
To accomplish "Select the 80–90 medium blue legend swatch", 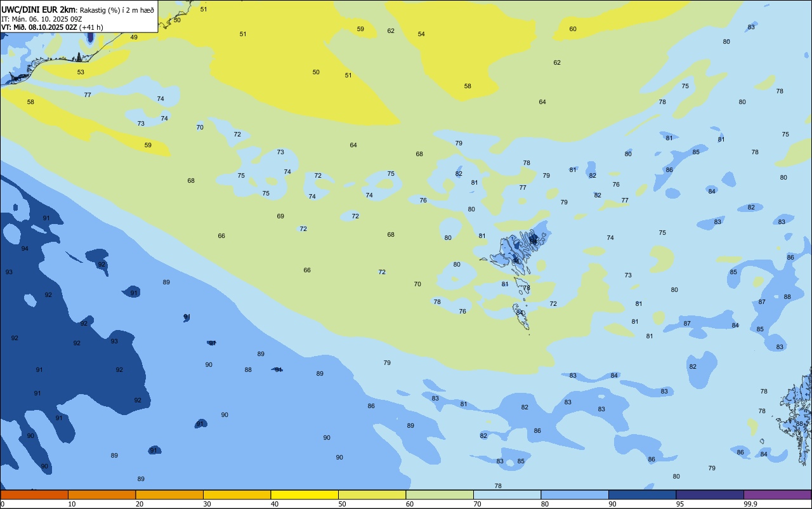I will [x=575, y=494].
